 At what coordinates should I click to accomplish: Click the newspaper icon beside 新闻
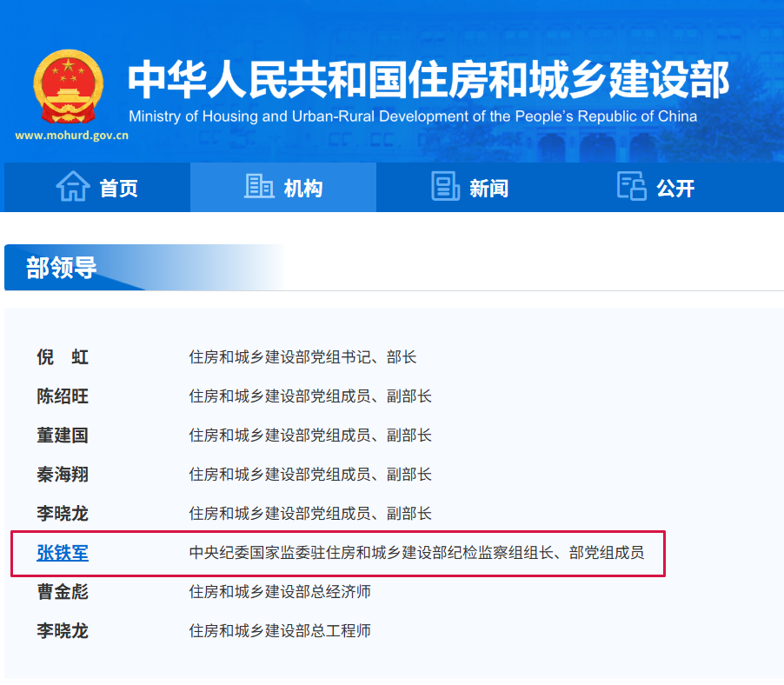pos(445,187)
